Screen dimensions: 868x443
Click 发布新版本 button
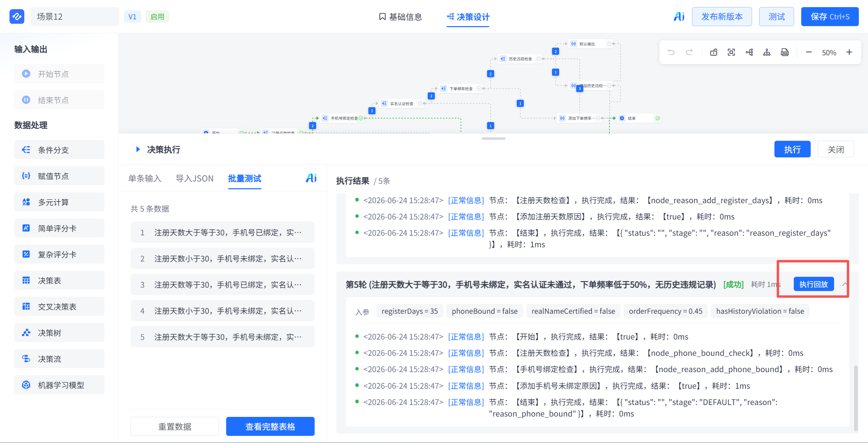[x=722, y=17]
